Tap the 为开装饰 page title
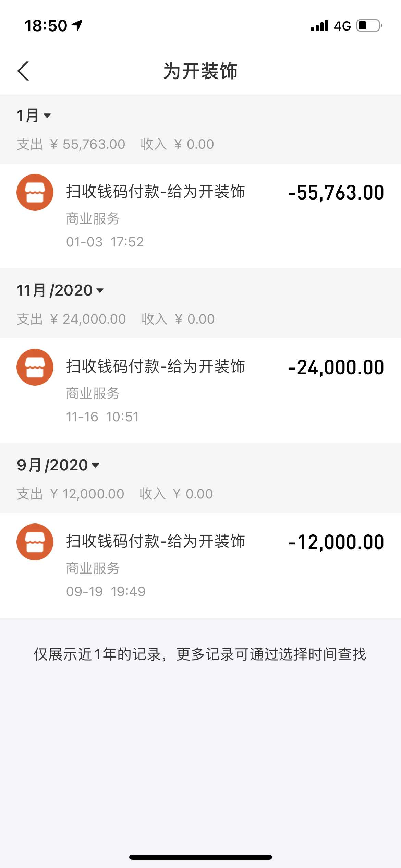401x868 pixels. click(200, 71)
